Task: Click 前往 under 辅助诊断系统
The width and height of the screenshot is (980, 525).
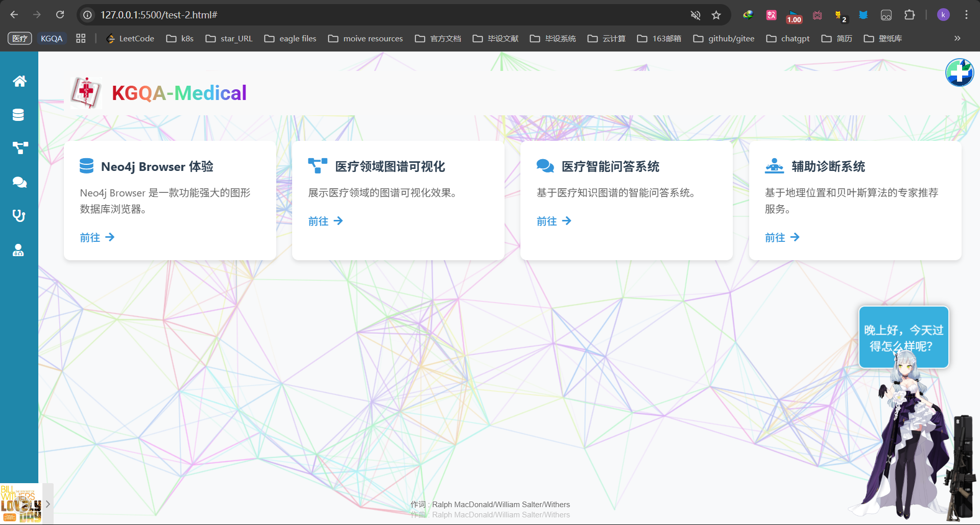Action: 782,237
